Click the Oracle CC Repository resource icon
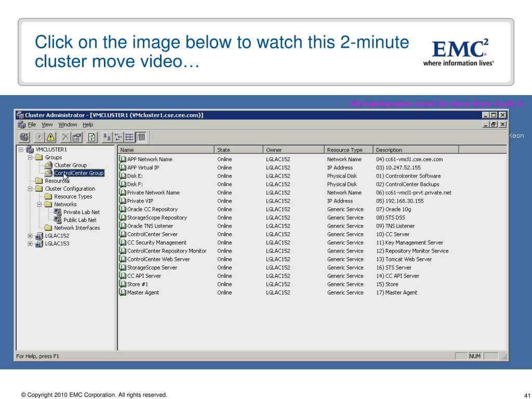The height and width of the screenshot is (399, 532). point(123,209)
